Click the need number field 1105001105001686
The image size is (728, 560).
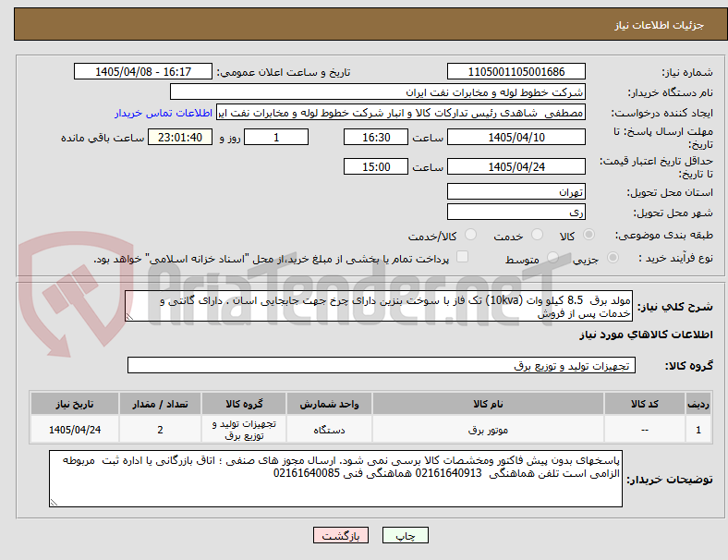(x=516, y=71)
